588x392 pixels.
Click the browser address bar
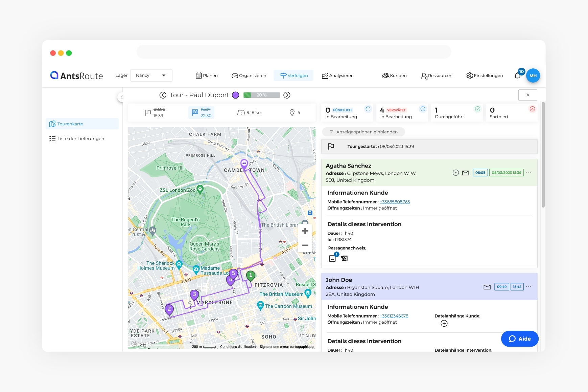click(x=294, y=52)
